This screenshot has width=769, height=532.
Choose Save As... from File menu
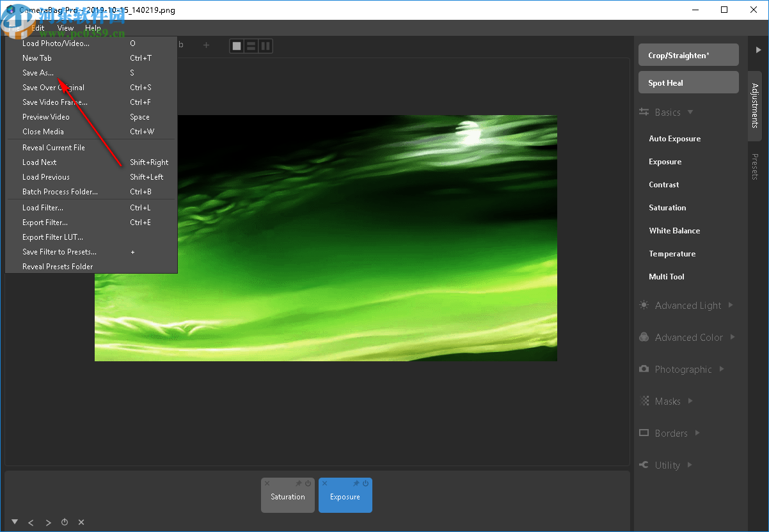point(38,73)
